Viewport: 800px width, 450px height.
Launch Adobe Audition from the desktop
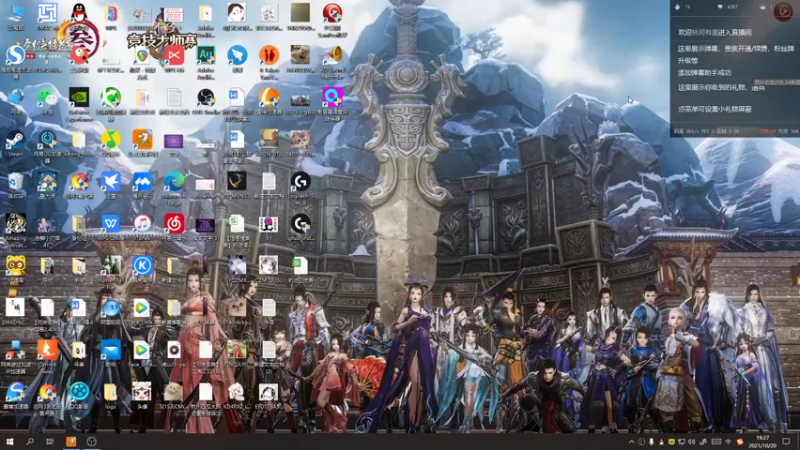(x=206, y=55)
